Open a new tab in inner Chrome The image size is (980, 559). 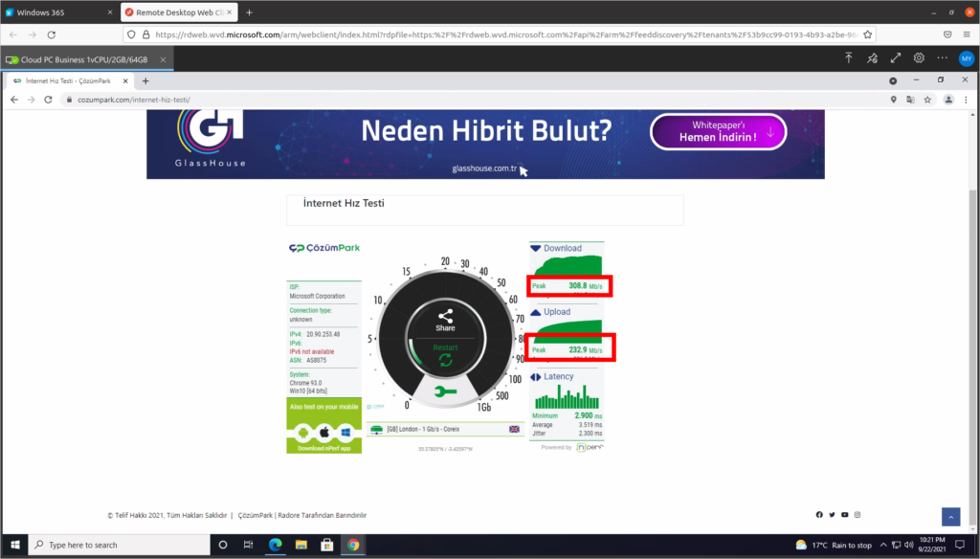[145, 80]
